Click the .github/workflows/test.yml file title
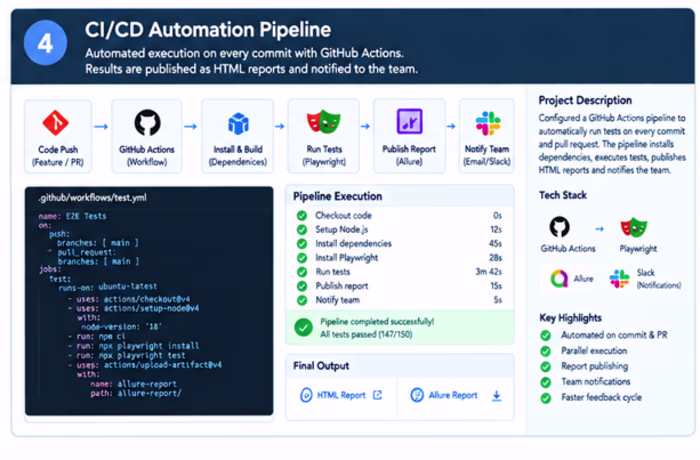This screenshot has width=700, height=460. pyautogui.click(x=92, y=198)
